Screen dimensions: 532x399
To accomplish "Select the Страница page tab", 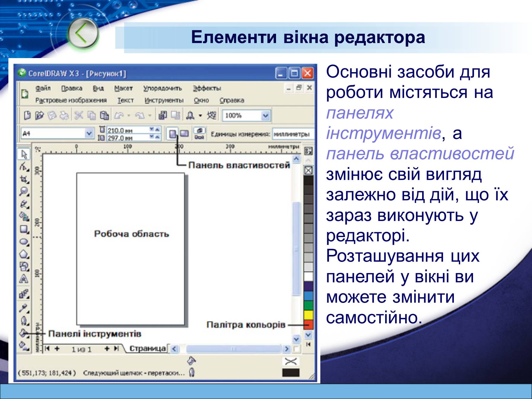I will (147, 348).
